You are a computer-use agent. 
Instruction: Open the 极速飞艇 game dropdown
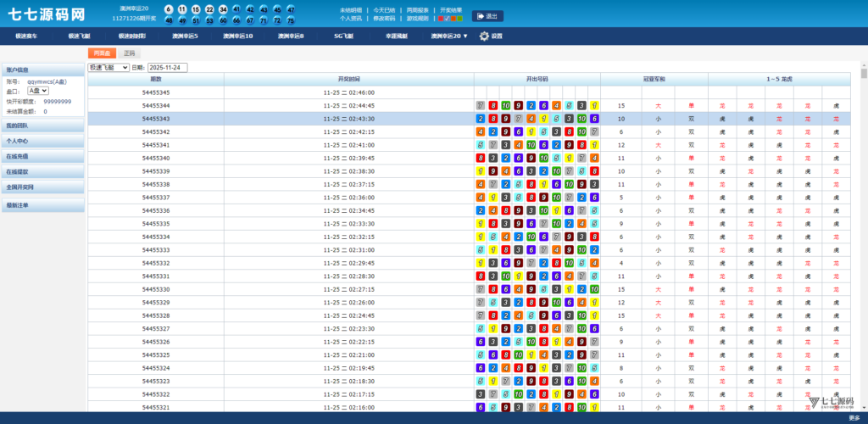(108, 67)
